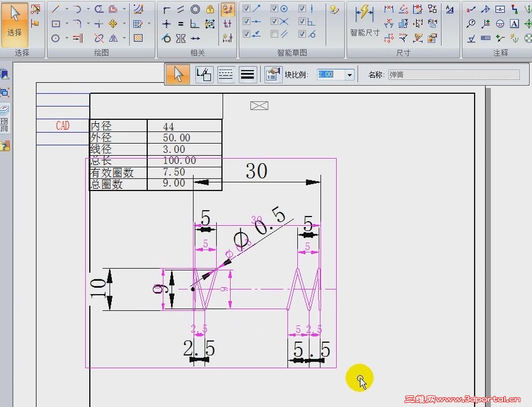Select the Φ0.5 diameter dimension

click(x=260, y=228)
